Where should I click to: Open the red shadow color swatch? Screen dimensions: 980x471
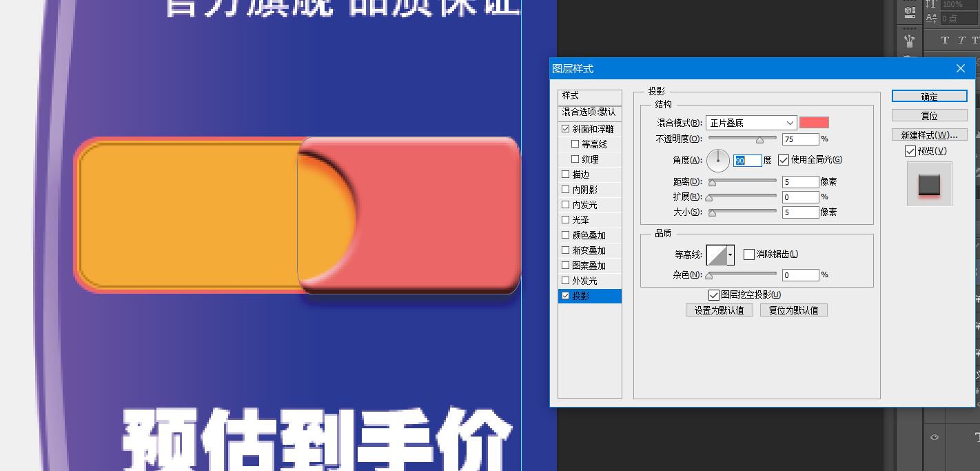tap(814, 123)
